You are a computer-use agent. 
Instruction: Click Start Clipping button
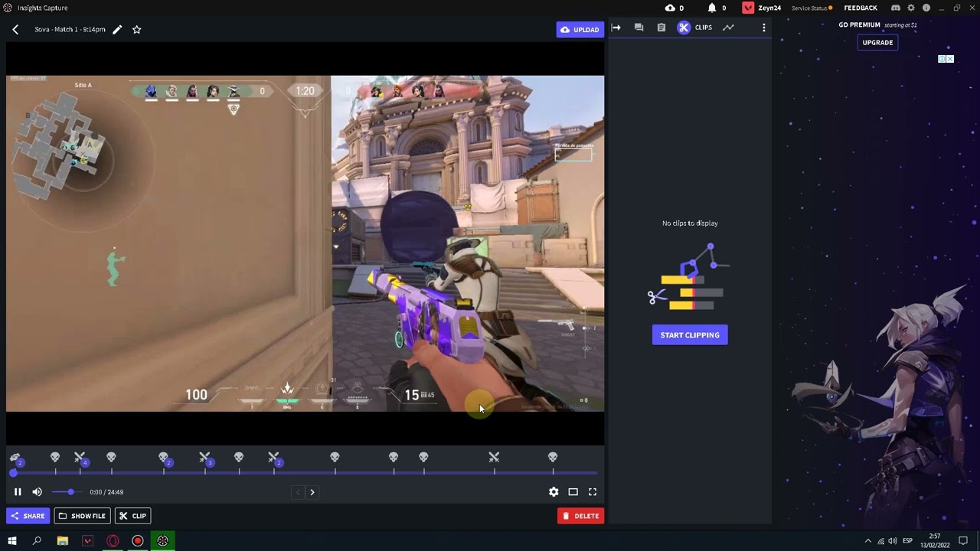coord(690,335)
